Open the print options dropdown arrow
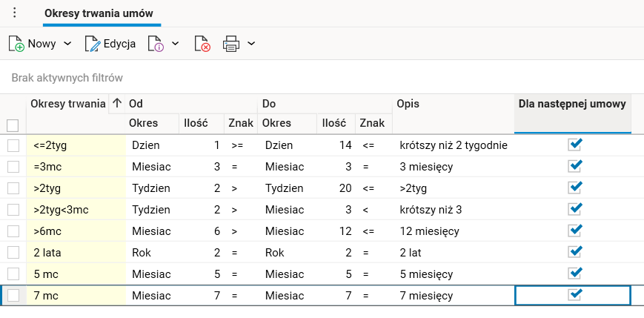 tap(251, 44)
